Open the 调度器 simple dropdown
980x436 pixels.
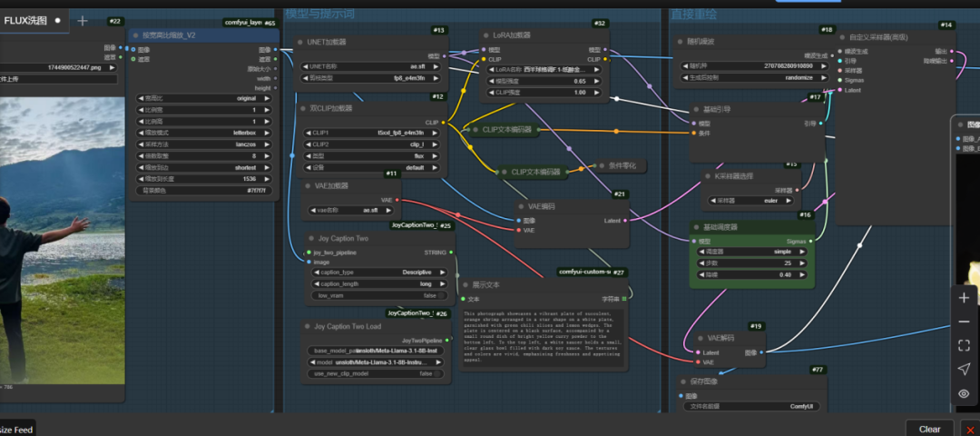(x=751, y=252)
